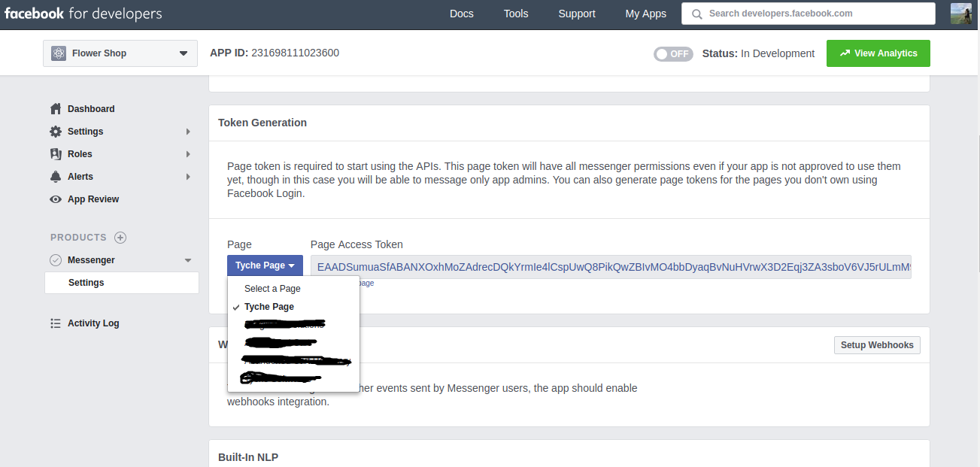Expand the Roles submenu arrow

(x=188, y=154)
